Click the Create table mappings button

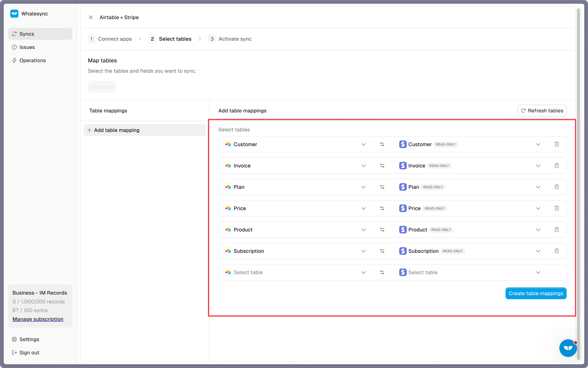tap(536, 293)
